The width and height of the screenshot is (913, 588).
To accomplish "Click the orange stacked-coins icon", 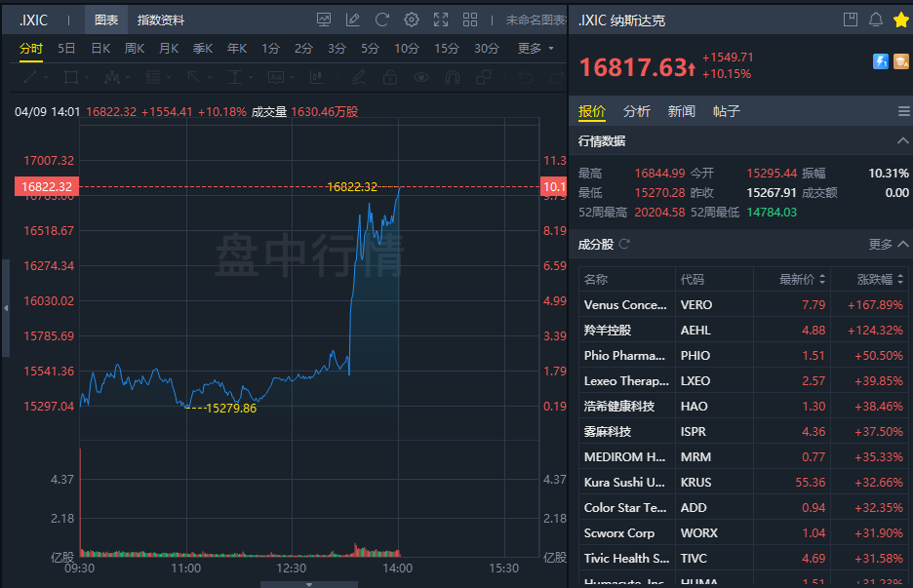I will [x=900, y=61].
